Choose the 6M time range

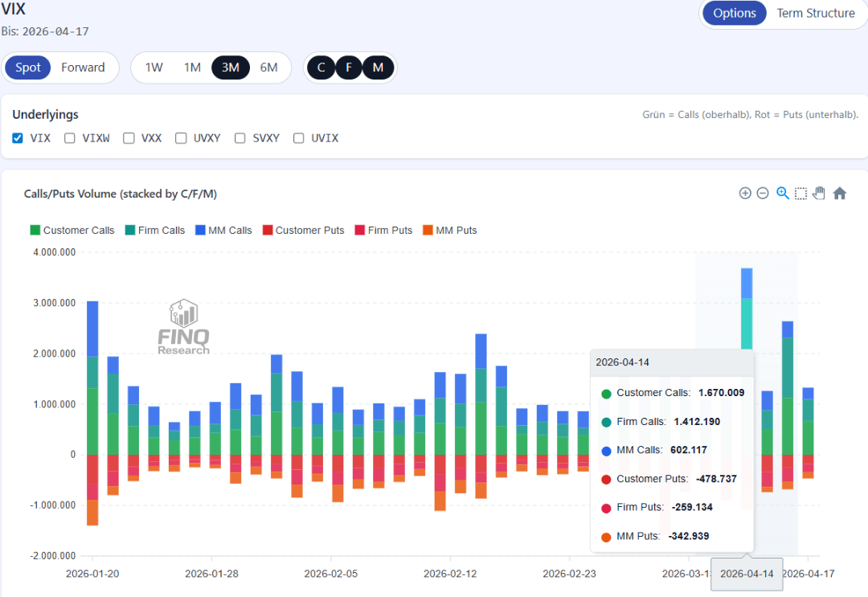[268, 67]
